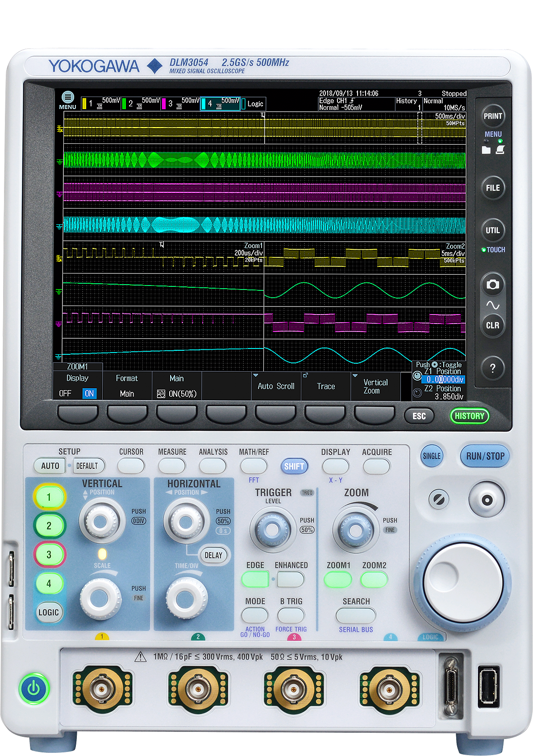The image size is (533, 756).
Task: Toggle the blue SHIFT key
Action: coord(294,466)
